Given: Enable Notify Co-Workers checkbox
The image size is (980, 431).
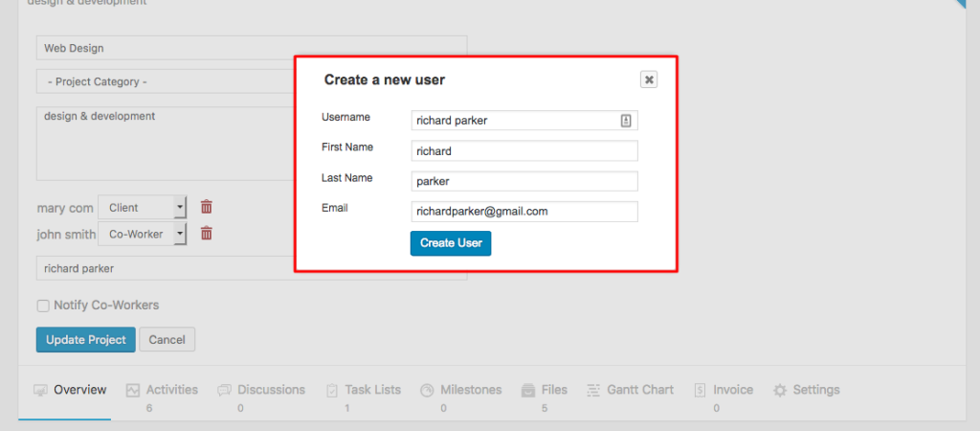Looking at the screenshot, I should click(42, 306).
